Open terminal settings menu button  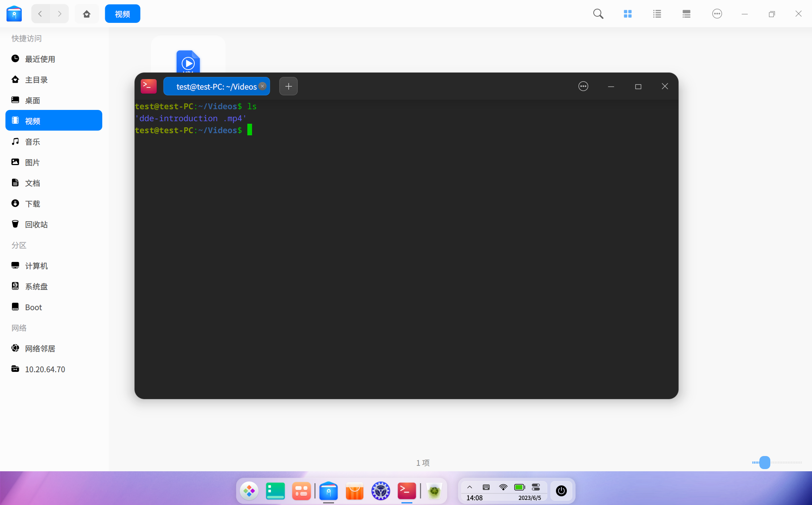[583, 86]
